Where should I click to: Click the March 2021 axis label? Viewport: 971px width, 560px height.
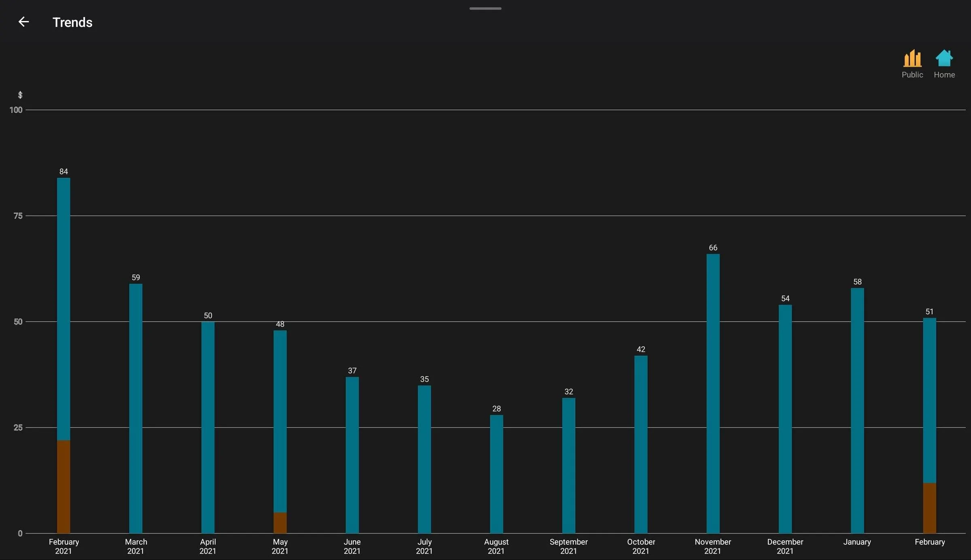pyautogui.click(x=136, y=546)
